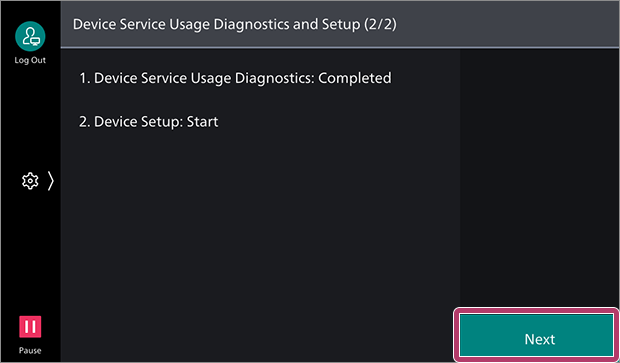Select the Device Service Usage Diagnostics line
620x363 pixels.
(235, 78)
